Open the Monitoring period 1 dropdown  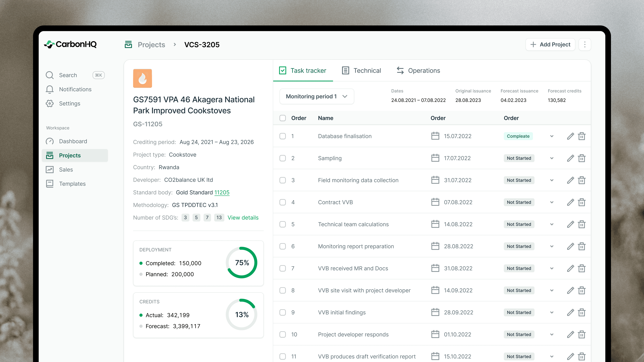pos(316,96)
